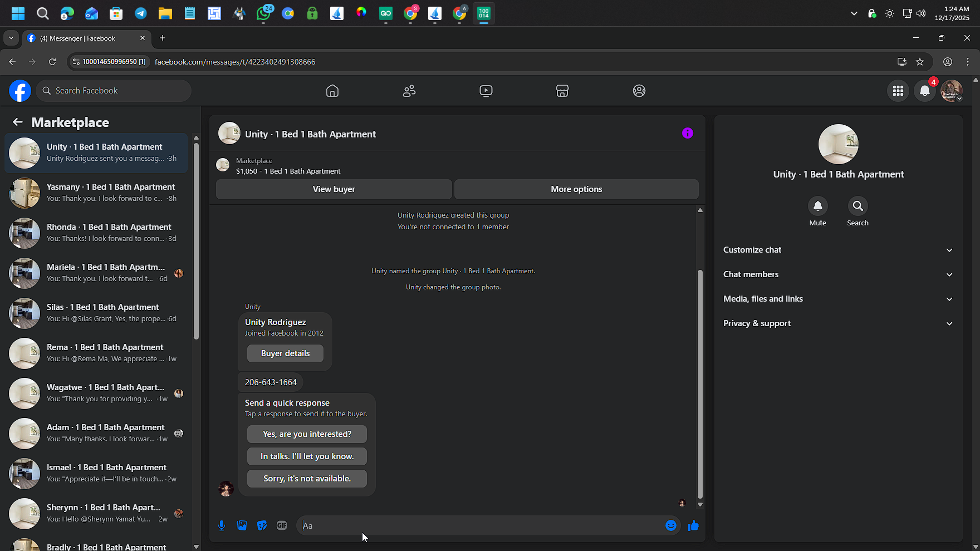Open taskbar search

coord(43,13)
